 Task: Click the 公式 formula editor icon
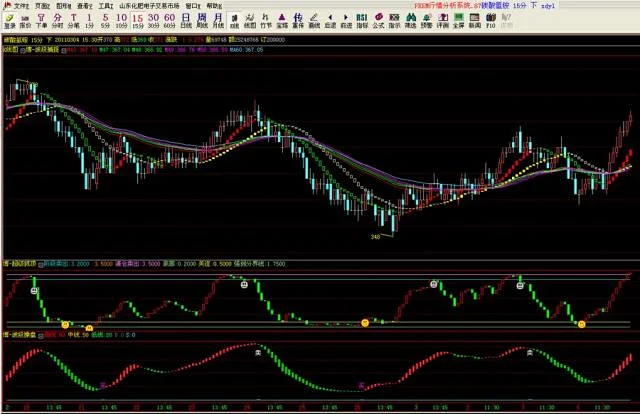pyautogui.click(x=378, y=20)
